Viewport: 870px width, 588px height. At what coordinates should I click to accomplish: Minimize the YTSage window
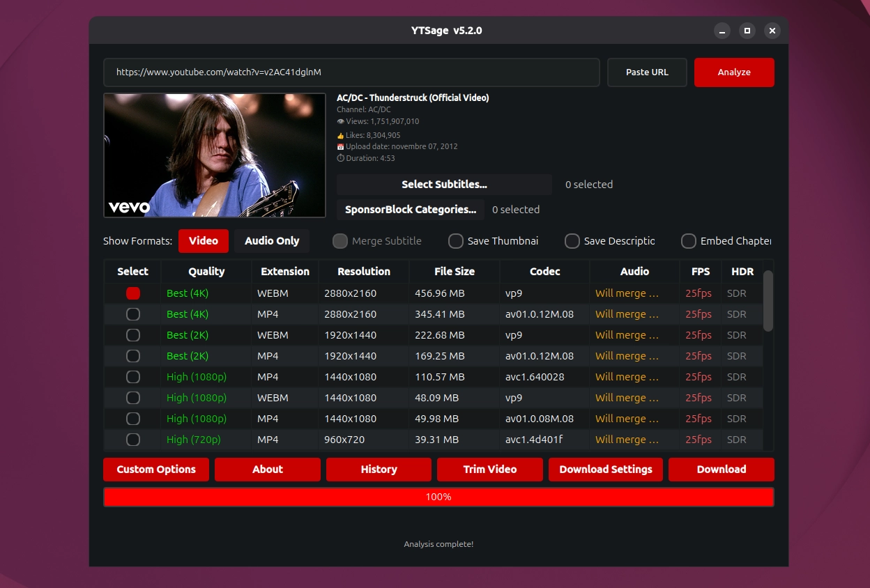(x=722, y=31)
